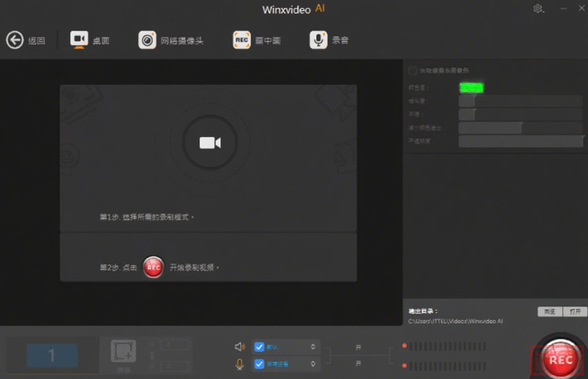The height and width of the screenshot is (379, 588).
Task: Click the crop region selection icon
Action: [x=123, y=351]
